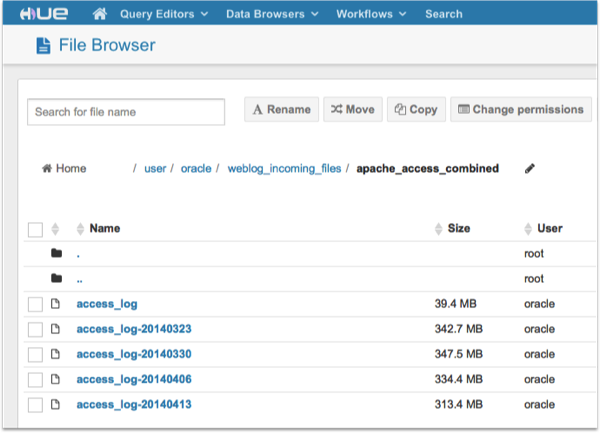Image resolution: width=600 pixels, height=433 pixels.
Task: Click the folder icon for the '..' row
Action: [x=57, y=278]
